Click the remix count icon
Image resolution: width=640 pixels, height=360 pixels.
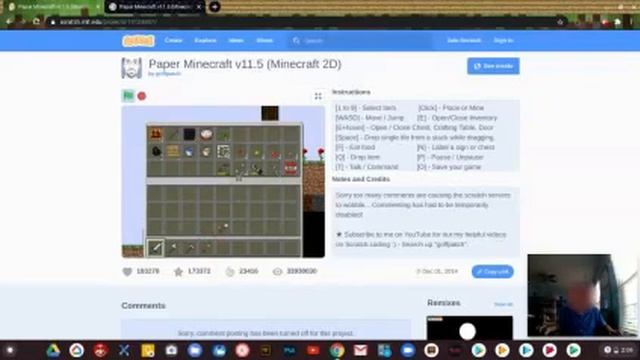(230, 271)
